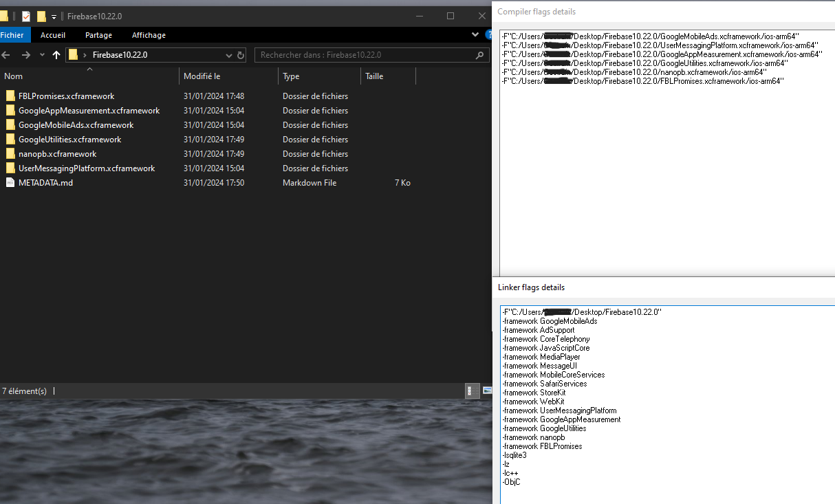Image resolution: width=835 pixels, height=504 pixels.
Task: Sort files by the Type column header
Action: [320, 76]
